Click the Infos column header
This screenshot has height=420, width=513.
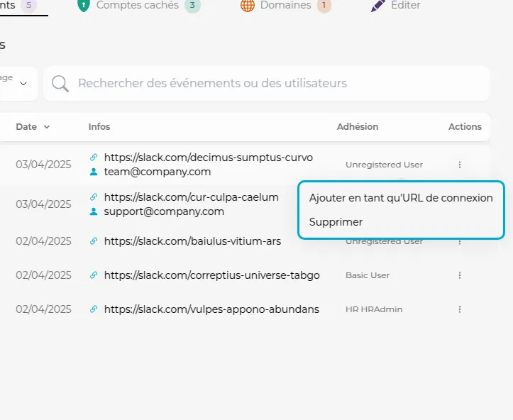click(99, 126)
